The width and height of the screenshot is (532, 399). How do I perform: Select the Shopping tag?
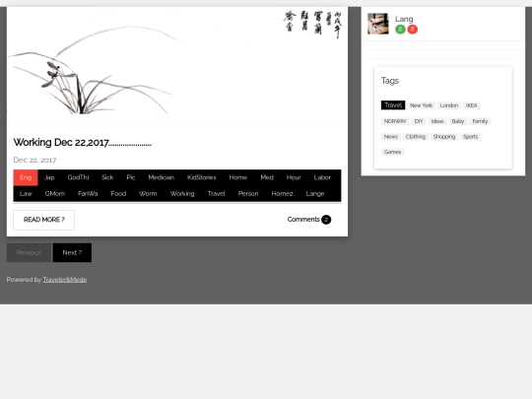(x=444, y=137)
